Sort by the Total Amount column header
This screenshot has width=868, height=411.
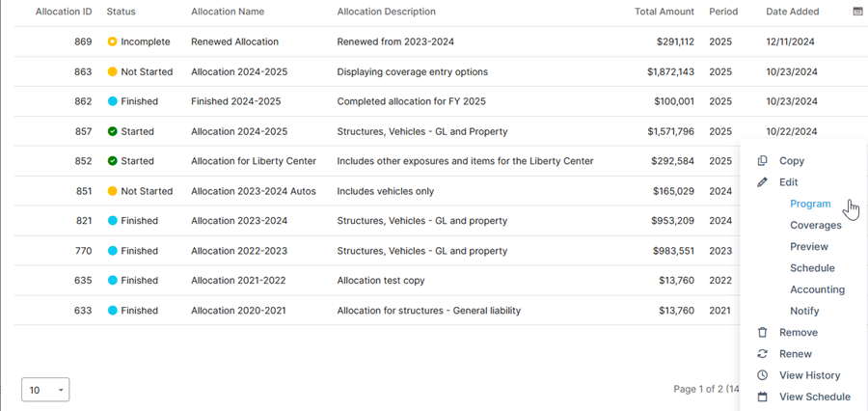pos(665,11)
